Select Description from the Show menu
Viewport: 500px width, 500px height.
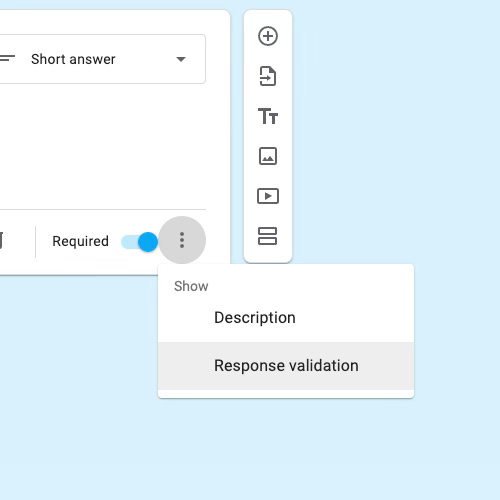tap(286, 318)
